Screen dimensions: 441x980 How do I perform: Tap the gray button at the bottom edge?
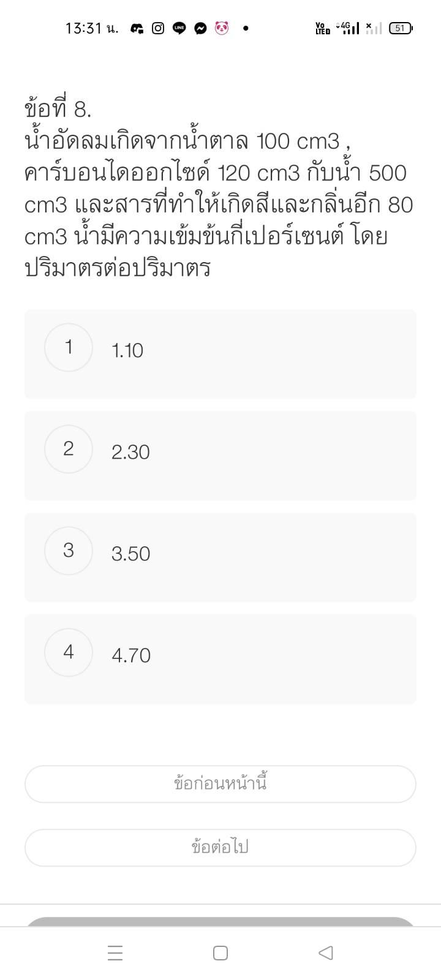pos(221,922)
